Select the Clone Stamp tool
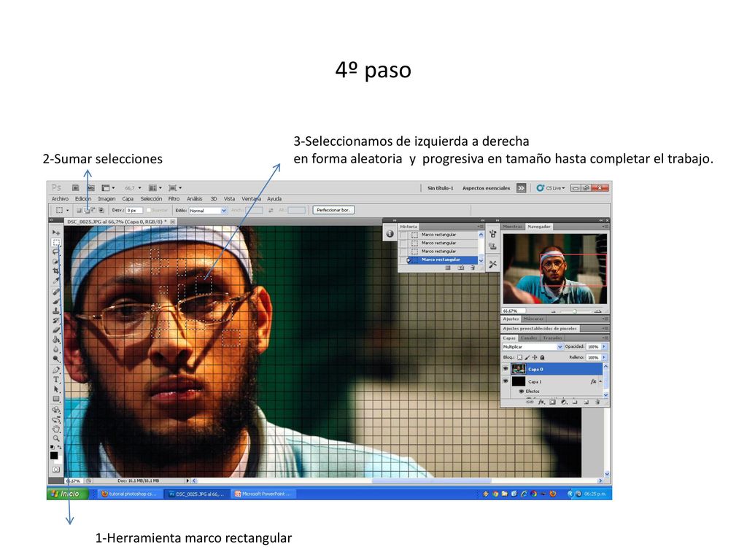The height and width of the screenshot is (560, 747). click(55, 311)
